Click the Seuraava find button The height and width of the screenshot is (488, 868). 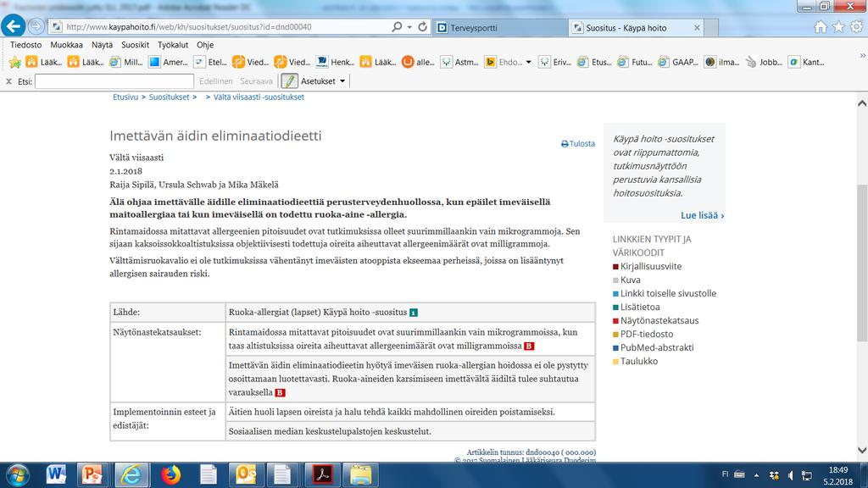(256, 81)
